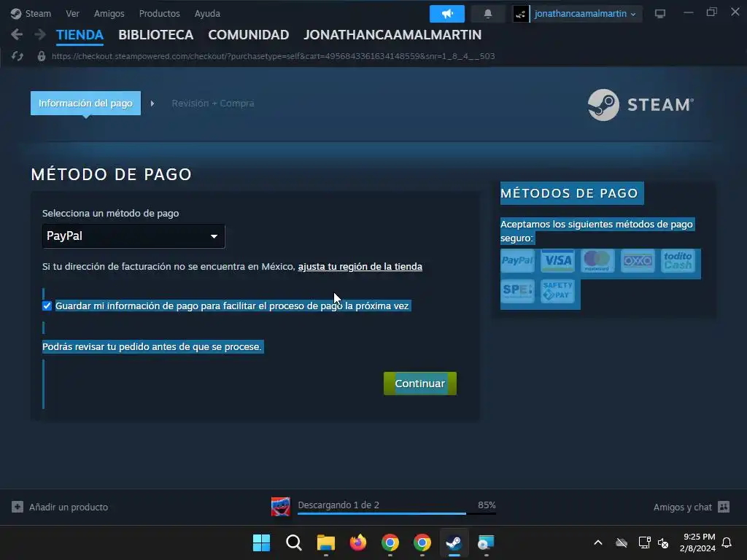The height and width of the screenshot is (560, 747).
Task: Open the announcements megaphone button
Action: pos(447,13)
